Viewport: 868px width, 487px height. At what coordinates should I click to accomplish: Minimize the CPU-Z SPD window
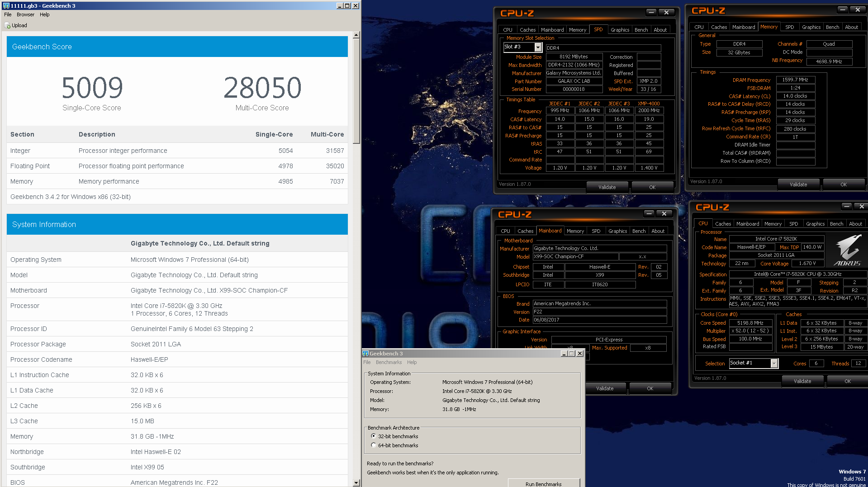651,12
